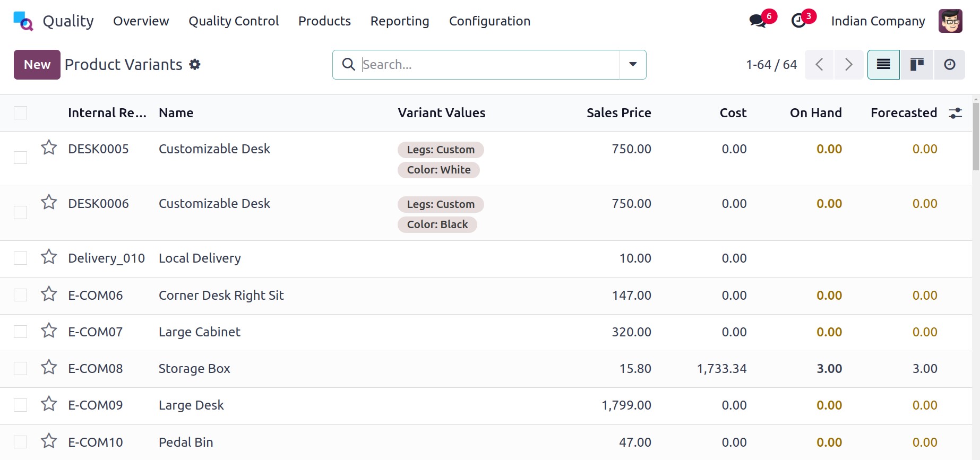980x460 pixels.
Task: Select the Local Delivery row checkbox
Action: [20, 258]
